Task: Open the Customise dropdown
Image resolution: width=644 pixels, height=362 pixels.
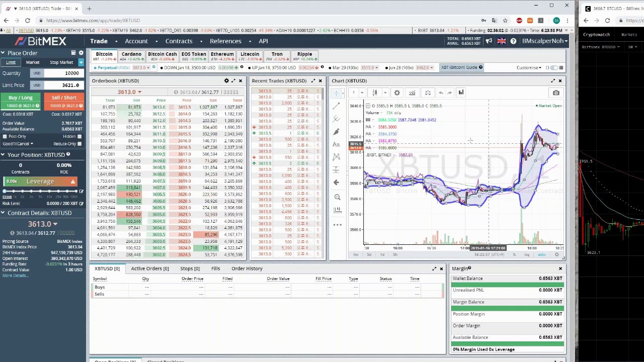Action: coord(529,67)
